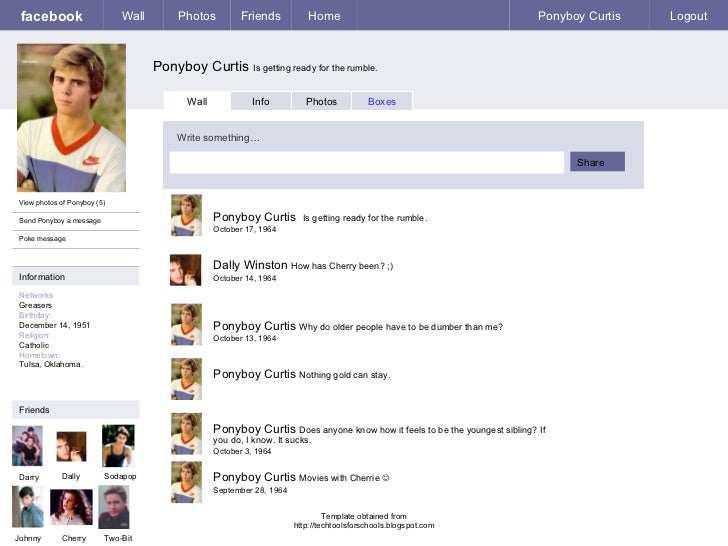This screenshot has height=546, width=728.
Task: Click the Johnny name under Friends
Action: pyautogui.click(x=28, y=538)
